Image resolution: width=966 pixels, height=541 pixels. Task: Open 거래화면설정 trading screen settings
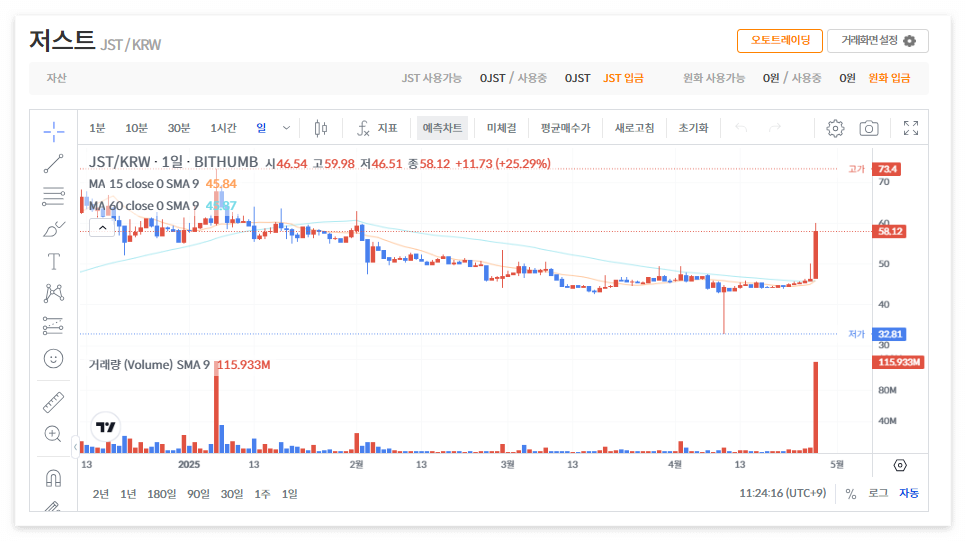[x=878, y=41]
